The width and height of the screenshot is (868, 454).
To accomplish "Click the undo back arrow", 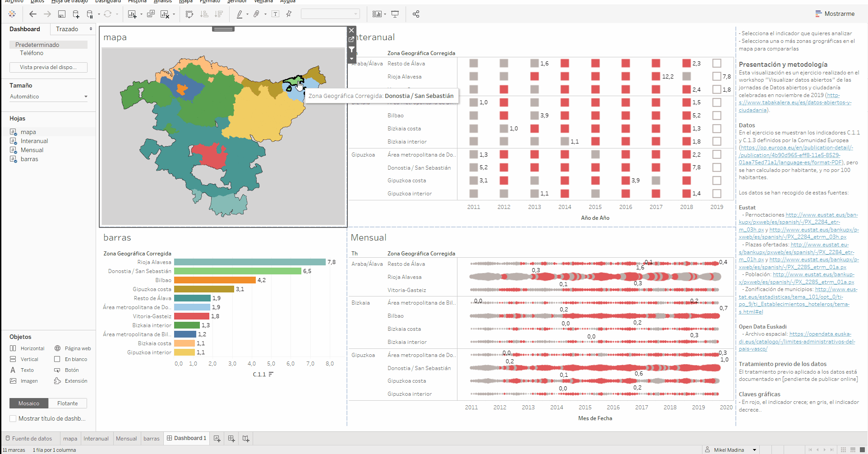I will tap(33, 14).
